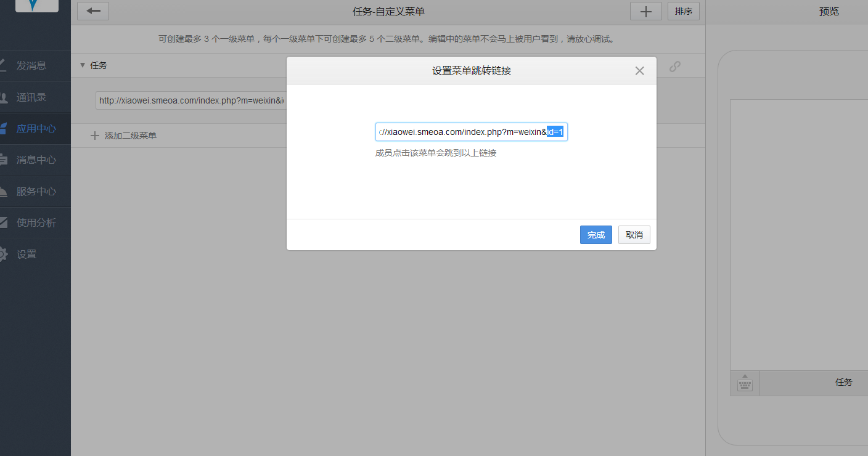Open 服务中心 in the sidebar

pyautogui.click(x=35, y=192)
